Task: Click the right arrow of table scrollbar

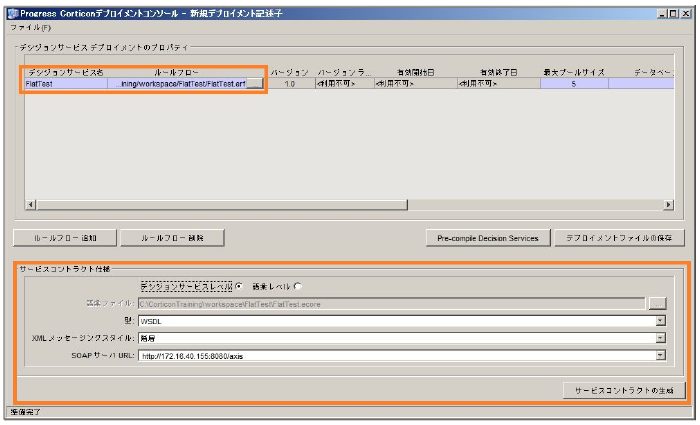Action: click(x=668, y=205)
